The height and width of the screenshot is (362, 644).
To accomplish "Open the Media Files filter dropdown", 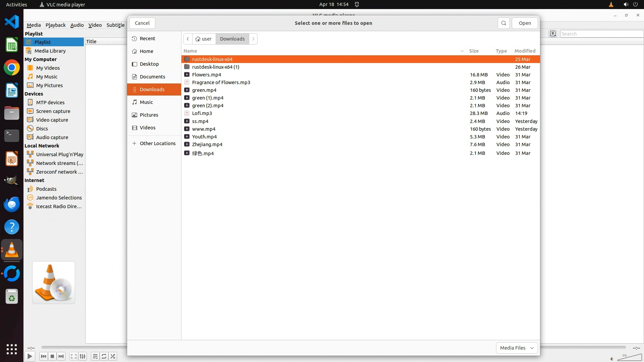I will click(x=517, y=348).
